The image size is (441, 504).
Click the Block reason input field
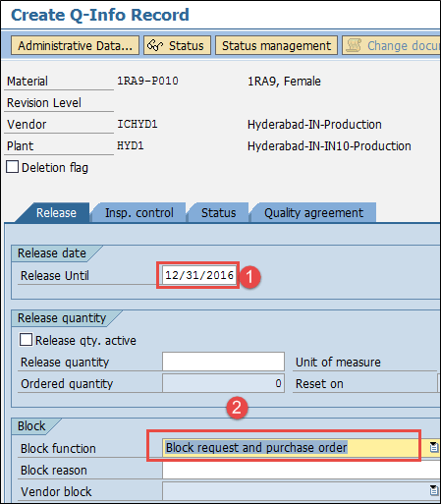click(301, 470)
